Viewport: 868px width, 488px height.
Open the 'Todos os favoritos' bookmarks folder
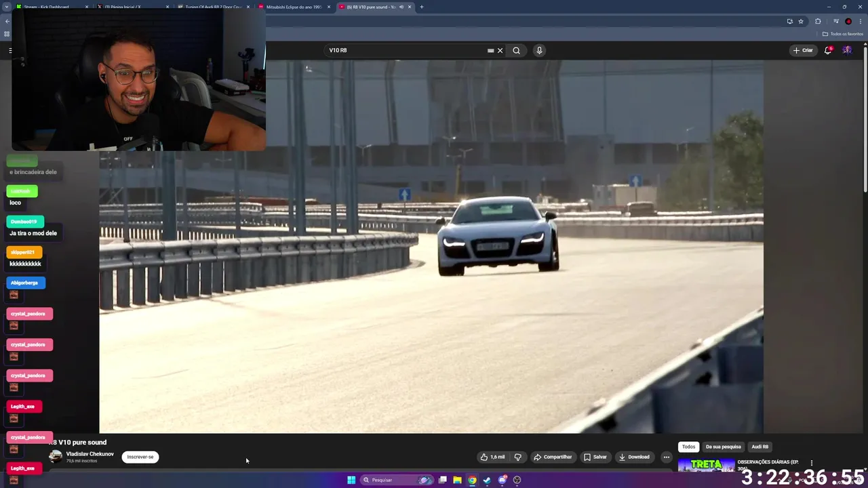coord(843,34)
